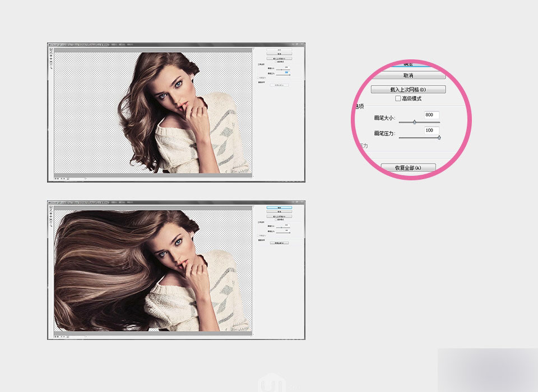Screen dimensions: 538x392
Task: Tick 高级模式 checkbox in the magnified view
Action: coord(398,99)
